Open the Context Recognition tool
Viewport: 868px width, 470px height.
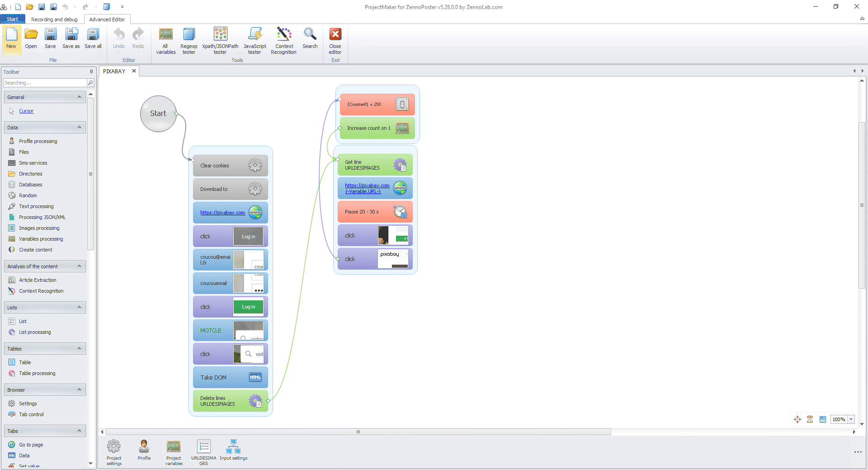point(283,40)
